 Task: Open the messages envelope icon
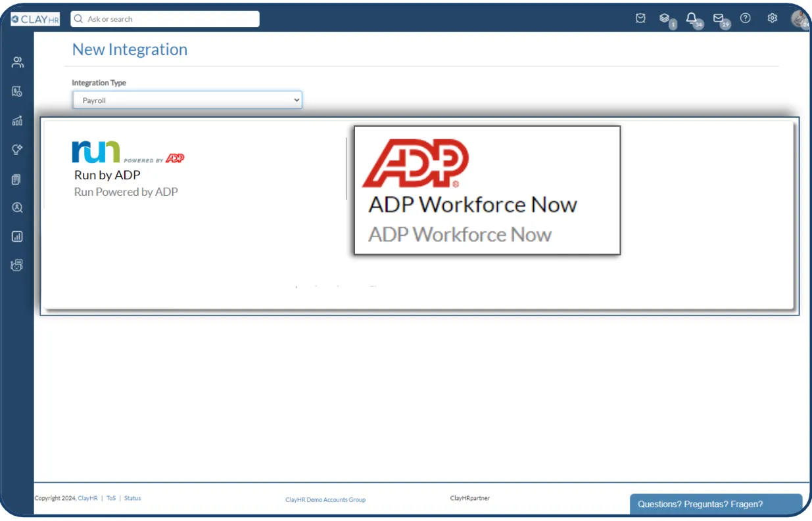(719, 18)
